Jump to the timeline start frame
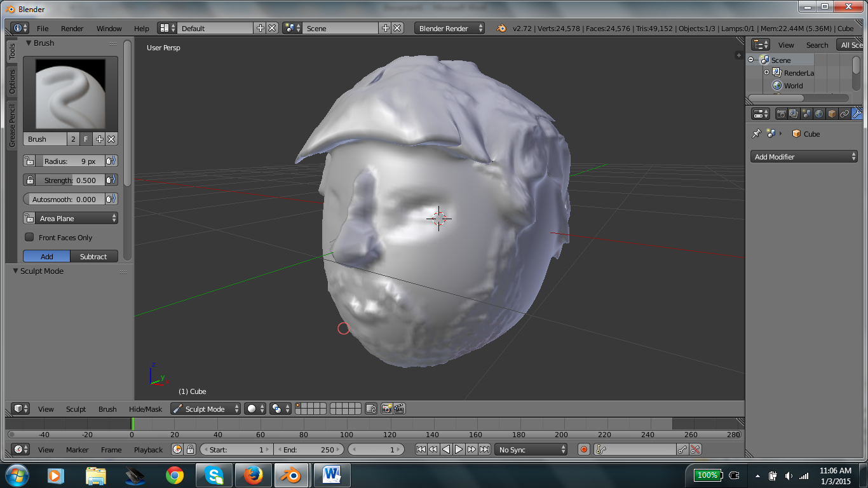Image resolution: width=868 pixels, height=488 pixels. pyautogui.click(x=421, y=450)
